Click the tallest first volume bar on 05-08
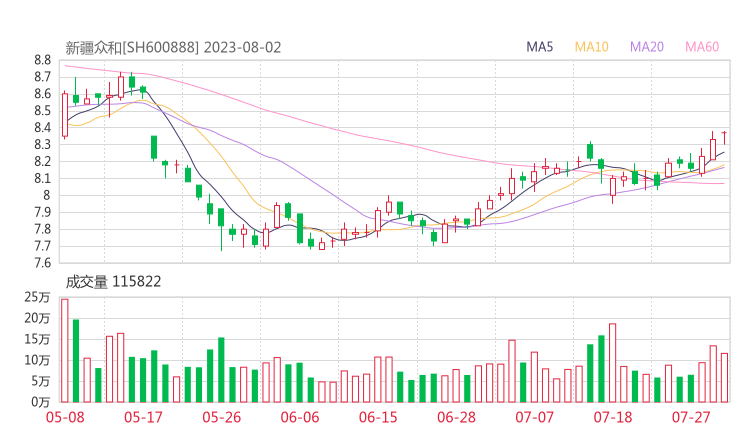740x440 pixels. (65, 351)
